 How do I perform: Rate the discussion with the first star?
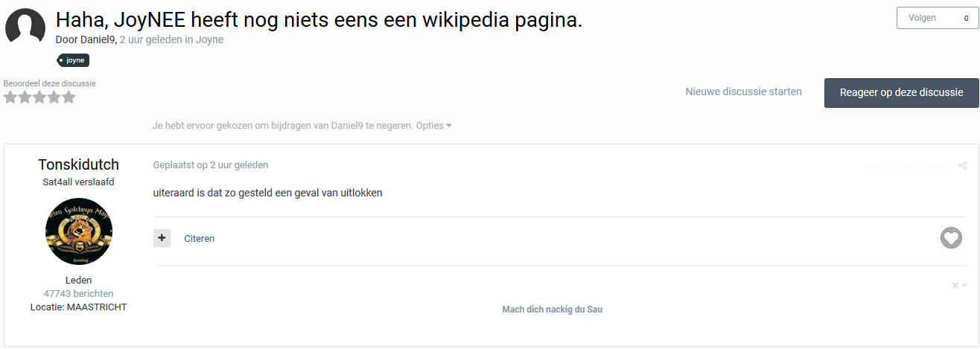point(10,97)
